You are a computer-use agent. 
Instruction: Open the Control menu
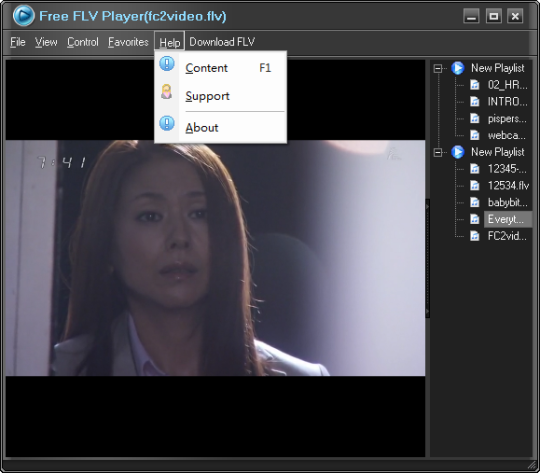[x=83, y=42]
